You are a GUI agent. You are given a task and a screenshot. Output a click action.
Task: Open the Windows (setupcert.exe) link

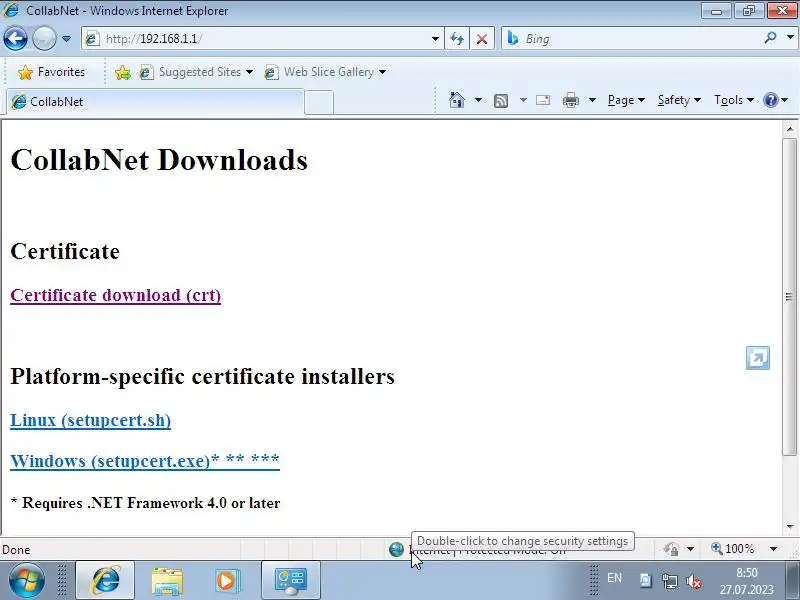(x=145, y=461)
